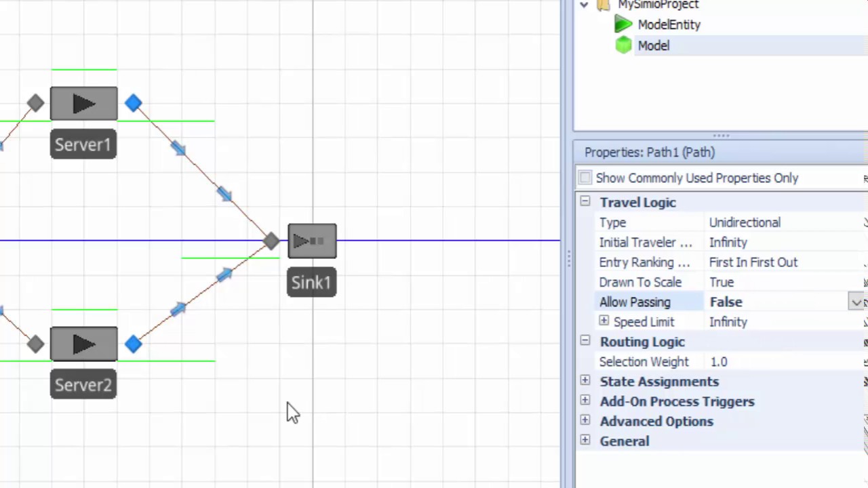Select the ModelEntity green arrow icon

tap(623, 24)
